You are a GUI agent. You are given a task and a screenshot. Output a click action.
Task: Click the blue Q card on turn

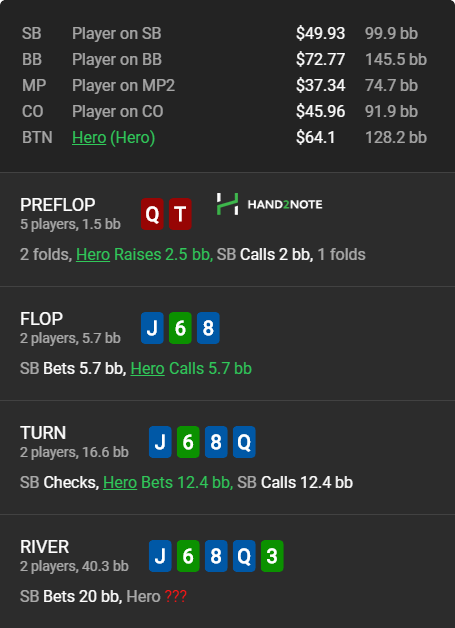point(244,442)
